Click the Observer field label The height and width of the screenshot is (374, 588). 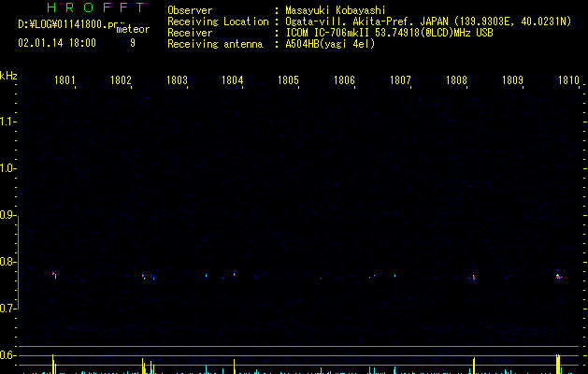pos(190,10)
